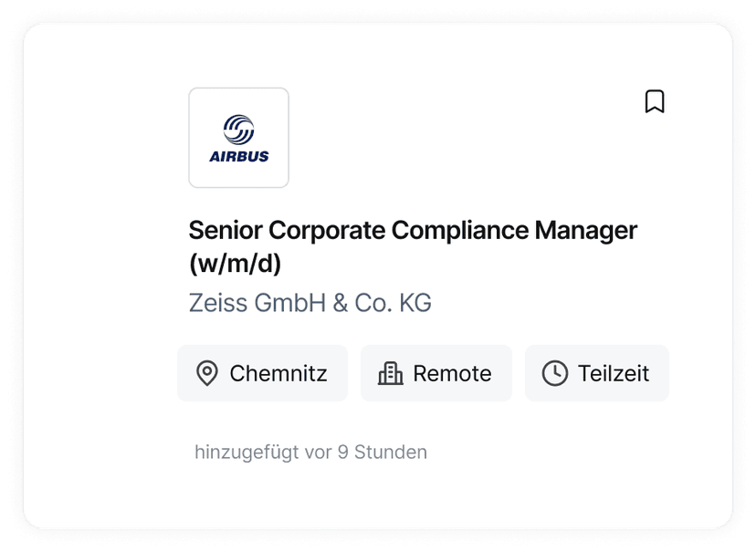Screen dimensions: 756x552
Task: Click the office building icon
Action: [x=390, y=373]
